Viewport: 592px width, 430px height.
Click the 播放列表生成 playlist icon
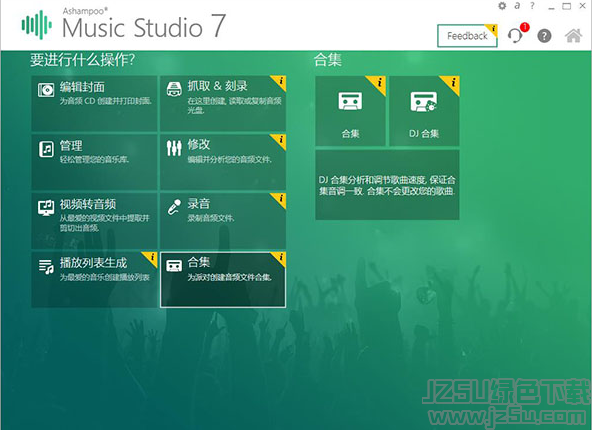click(x=46, y=267)
